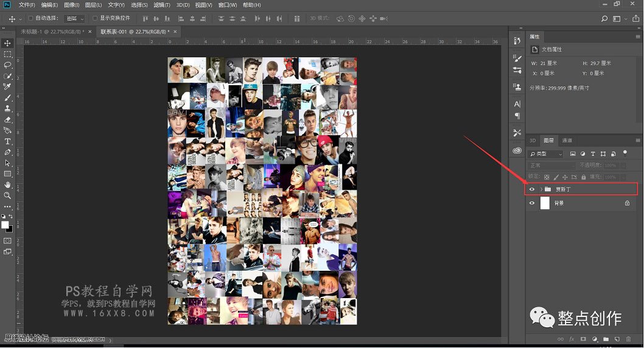Open the 类型 layer filter dropdown
The height and width of the screenshot is (348, 644).
click(x=546, y=153)
